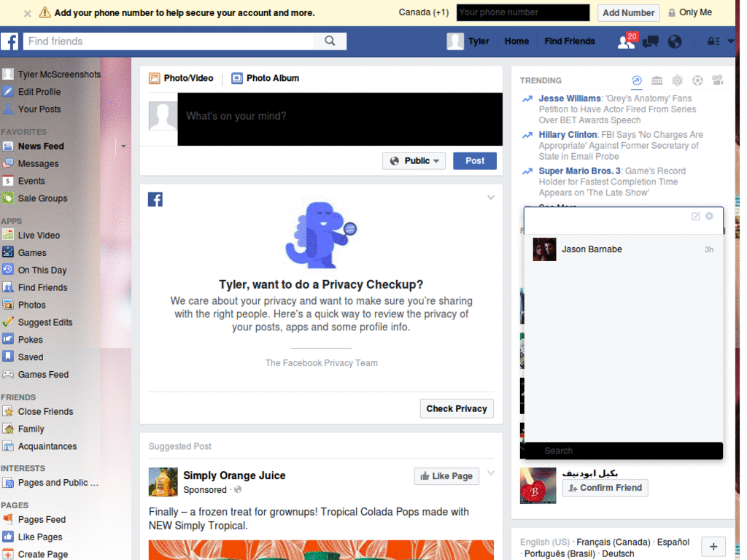Click Jesse Williams trending topic
The image size is (747, 560).
(569, 98)
